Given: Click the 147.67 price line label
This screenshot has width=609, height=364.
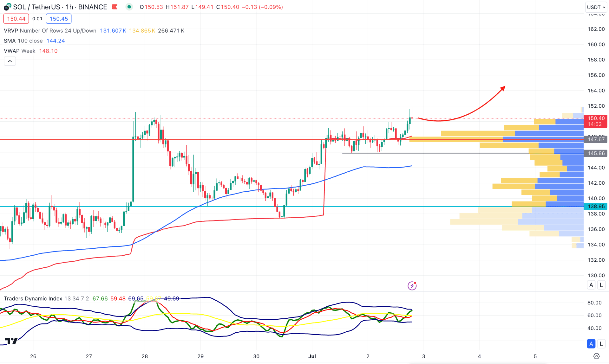Looking at the screenshot, I should [595, 139].
